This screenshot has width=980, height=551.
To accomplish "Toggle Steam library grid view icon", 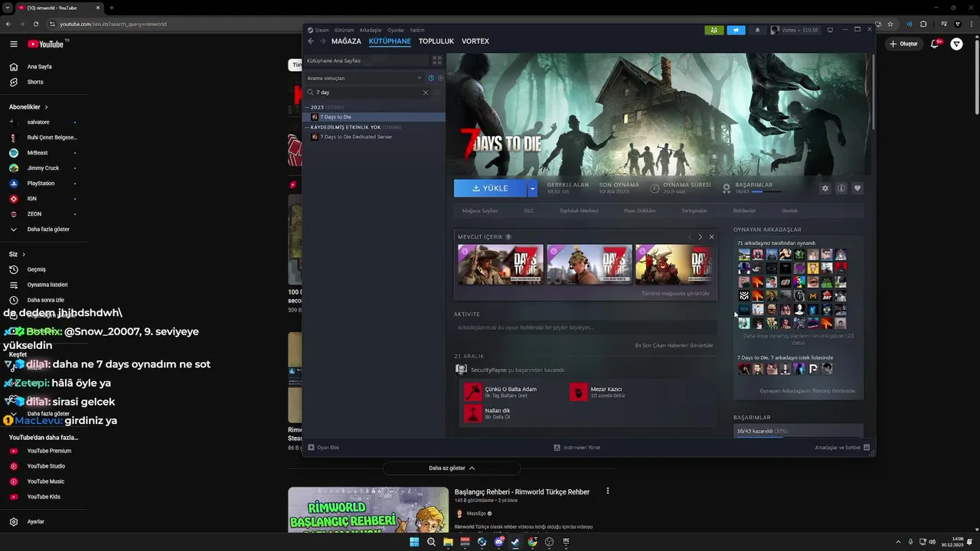I will tap(437, 60).
